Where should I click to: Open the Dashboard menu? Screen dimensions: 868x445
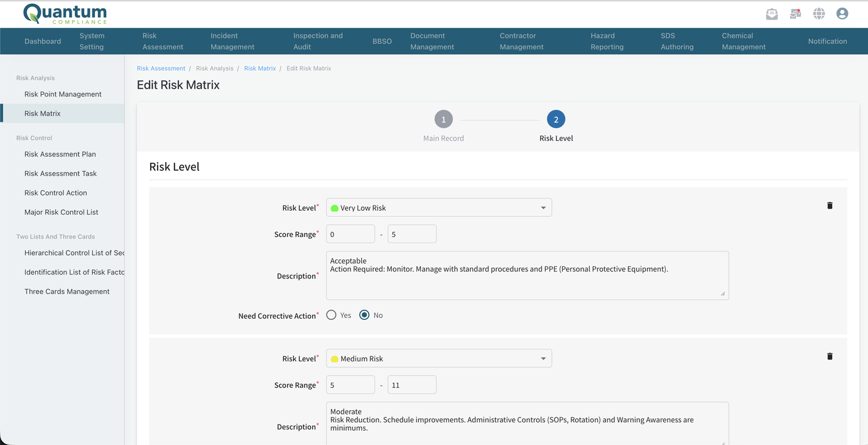click(43, 41)
